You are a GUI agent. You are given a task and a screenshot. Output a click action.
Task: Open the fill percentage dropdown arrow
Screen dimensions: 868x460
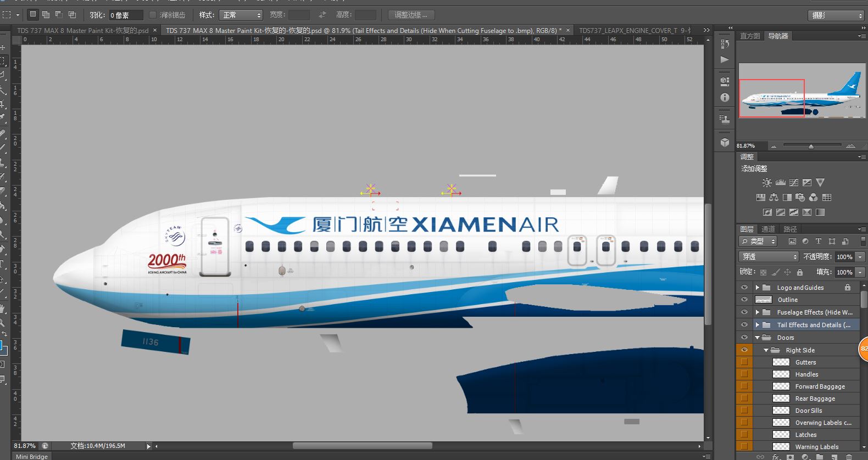click(x=860, y=272)
